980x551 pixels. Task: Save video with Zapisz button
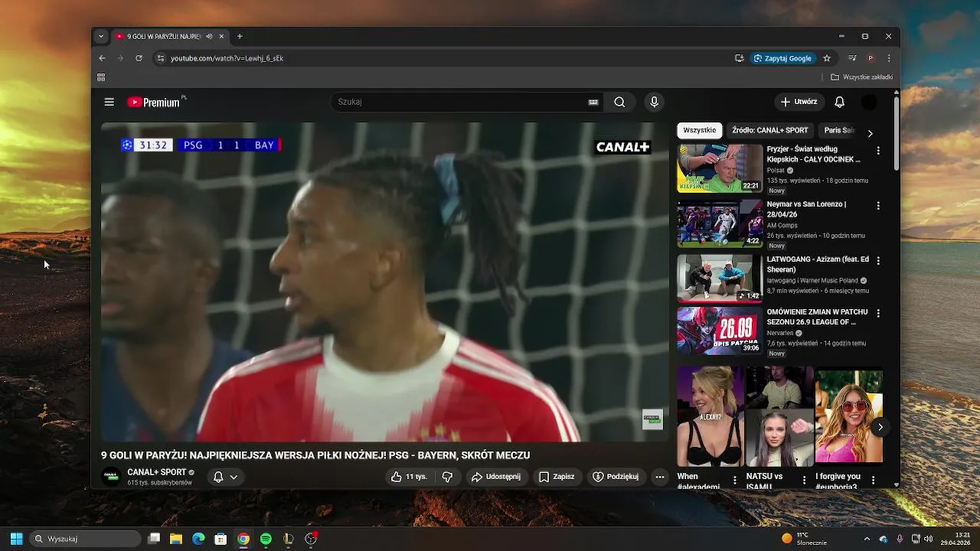coord(557,477)
